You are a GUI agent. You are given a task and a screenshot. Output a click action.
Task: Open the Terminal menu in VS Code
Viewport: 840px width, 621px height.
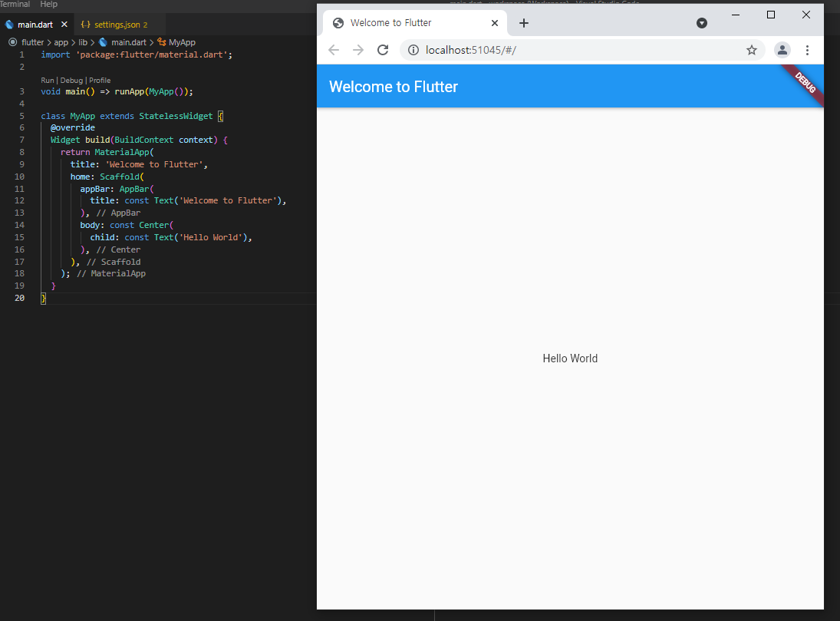click(15, 5)
